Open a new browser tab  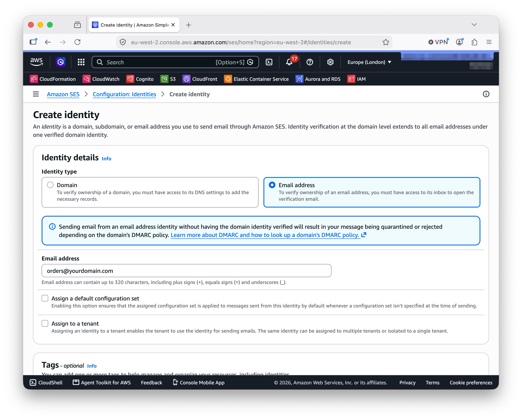coord(189,25)
